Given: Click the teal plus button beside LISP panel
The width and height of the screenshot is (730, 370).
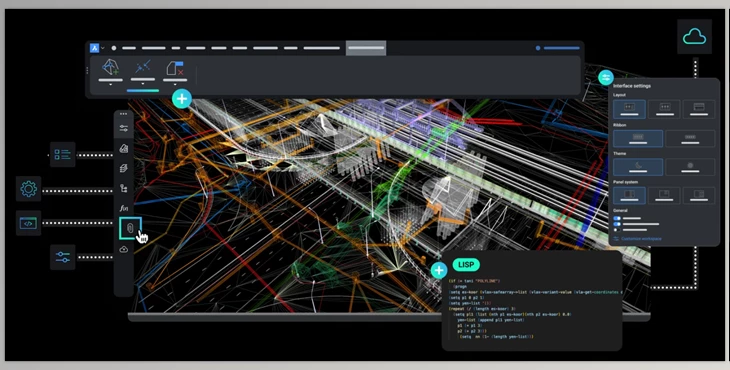Looking at the screenshot, I should coord(439,270).
